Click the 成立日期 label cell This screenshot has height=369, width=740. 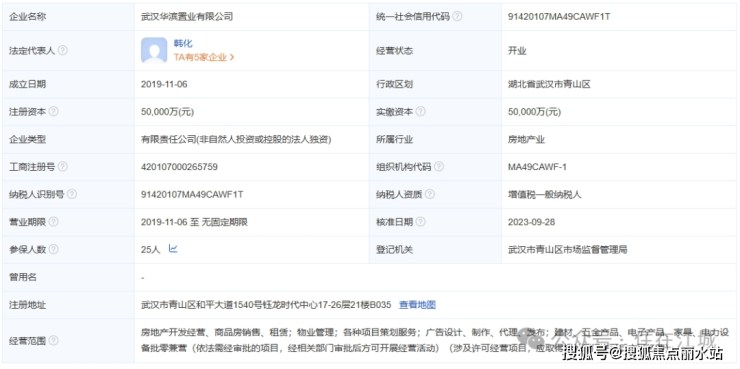click(68, 84)
